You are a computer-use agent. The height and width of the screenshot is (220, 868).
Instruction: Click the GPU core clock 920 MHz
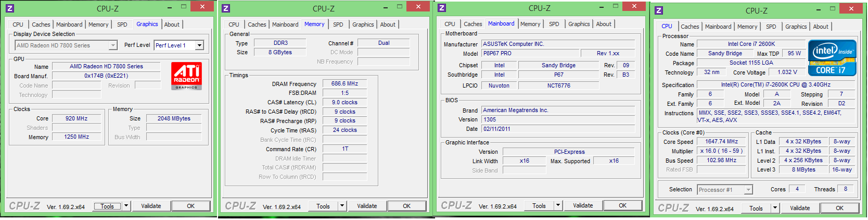(76, 118)
